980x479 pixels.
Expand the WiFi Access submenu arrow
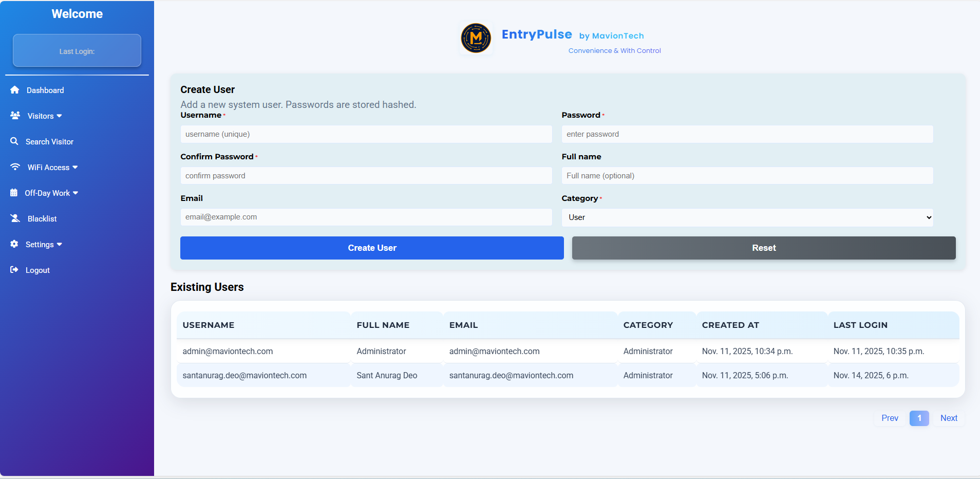click(76, 167)
